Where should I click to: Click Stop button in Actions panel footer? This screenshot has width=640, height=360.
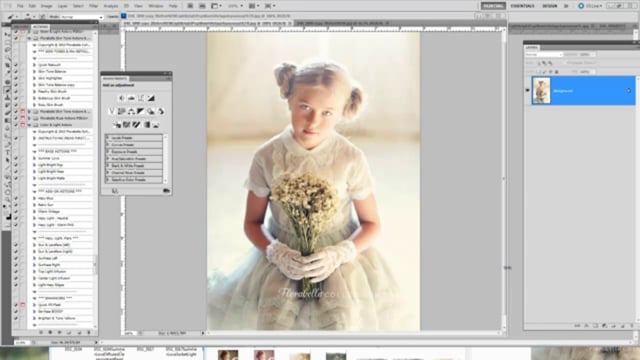pos(41,333)
